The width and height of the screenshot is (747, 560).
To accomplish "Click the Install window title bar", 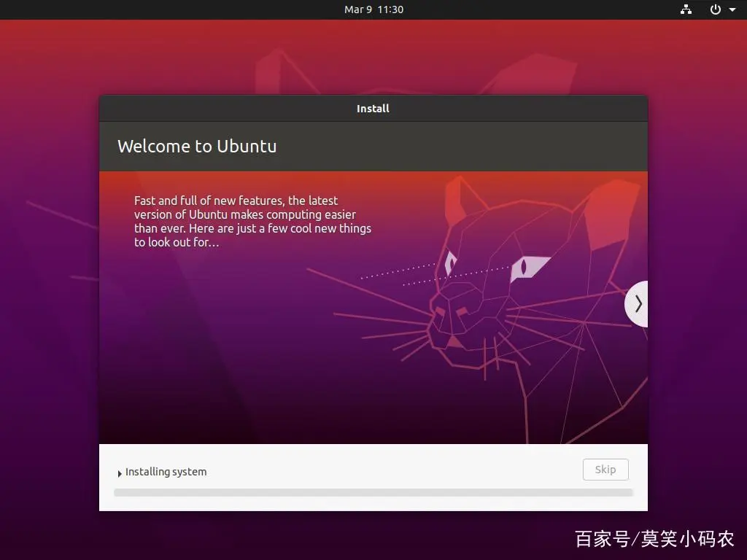I will 373,109.
